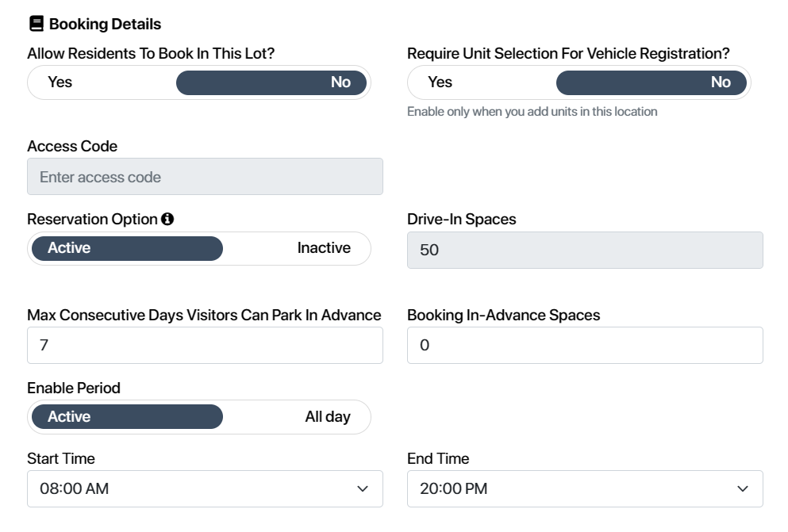The height and width of the screenshot is (532, 788).
Task: Focus the Drive-In Spaces field
Action: [585, 250]
